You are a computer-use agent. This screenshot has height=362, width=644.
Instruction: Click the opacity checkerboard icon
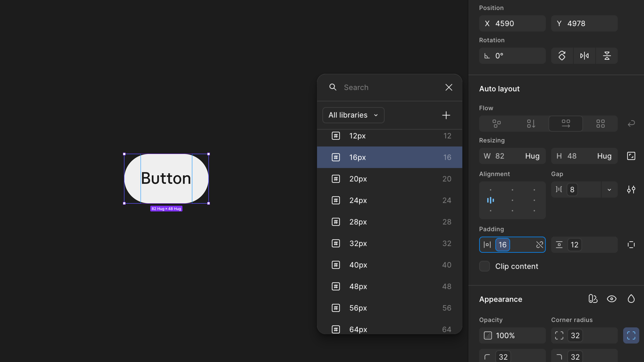(488, 335)
